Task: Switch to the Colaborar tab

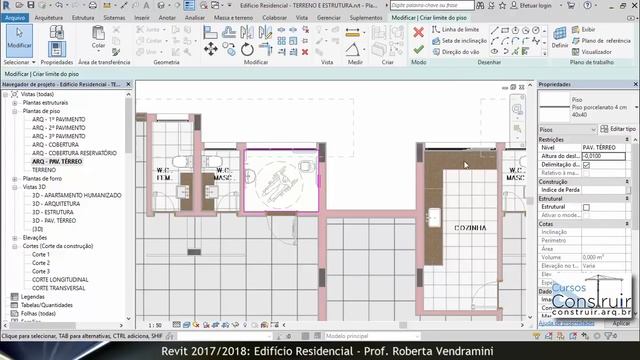Action: pos(274,18)
